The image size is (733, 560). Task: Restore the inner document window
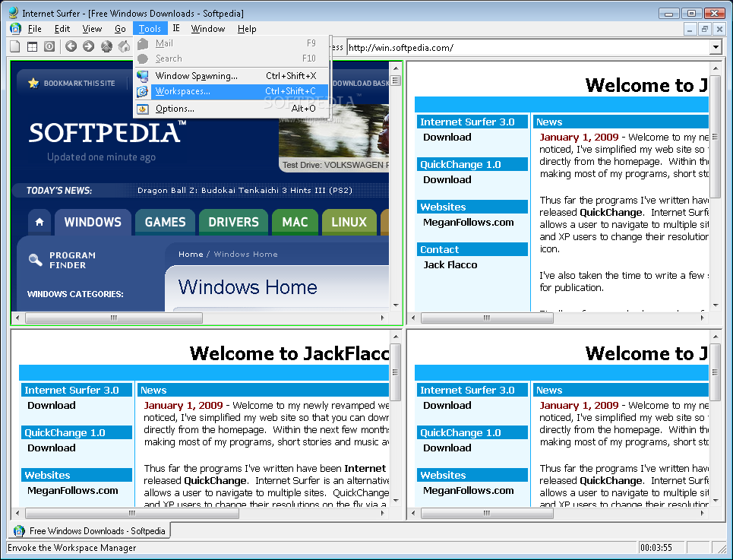coord(704,29)
